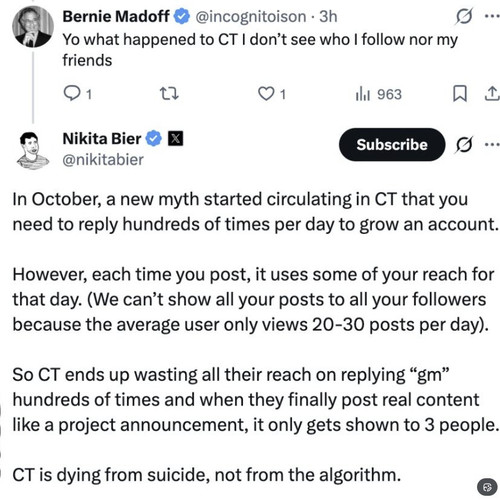View analytics showing 963 views

point(378,94)
